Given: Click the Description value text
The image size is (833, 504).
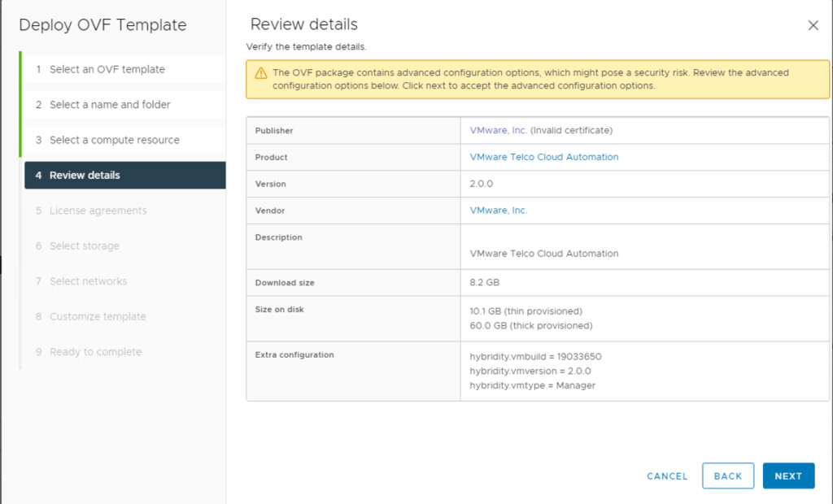Looking at the screenshot, I should click(x=544, y=254).
